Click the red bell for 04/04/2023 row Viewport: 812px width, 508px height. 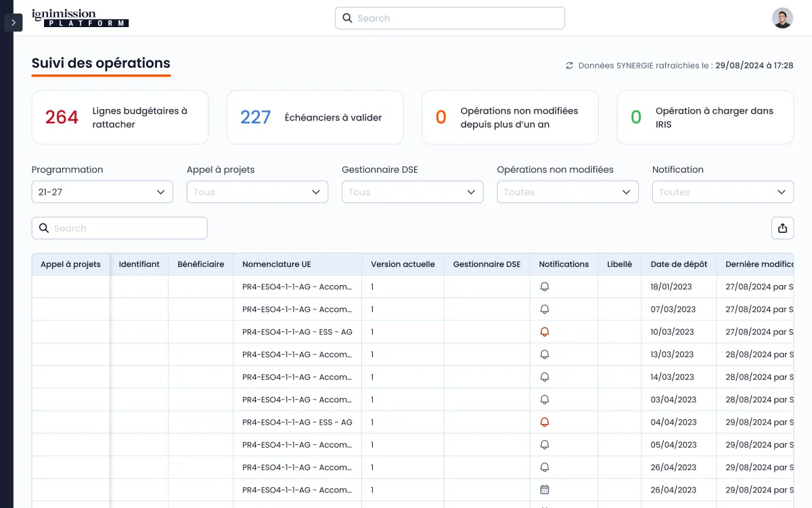click(x=545, y=422)
